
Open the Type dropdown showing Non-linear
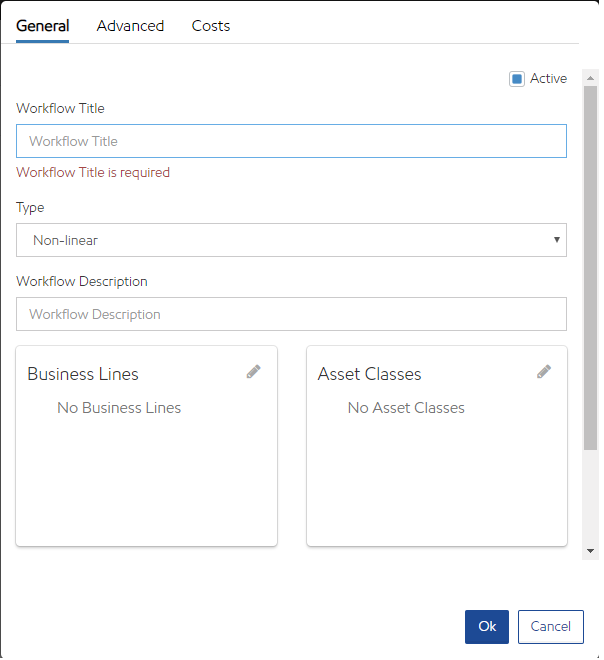click(291, 240)
